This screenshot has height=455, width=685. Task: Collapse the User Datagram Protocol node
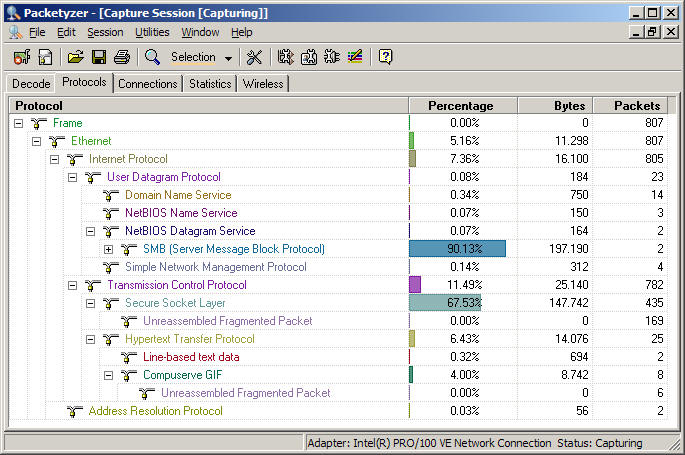(73, 177)
